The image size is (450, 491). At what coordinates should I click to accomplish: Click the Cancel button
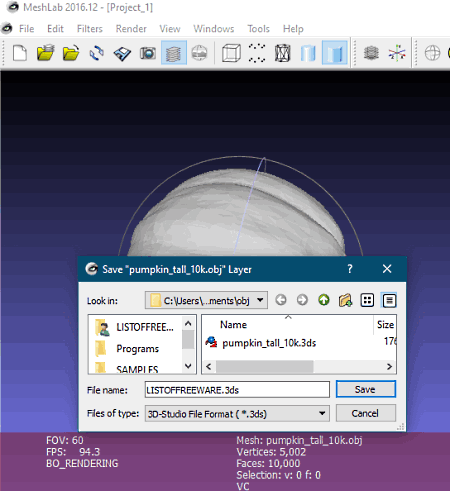point(366,413)
